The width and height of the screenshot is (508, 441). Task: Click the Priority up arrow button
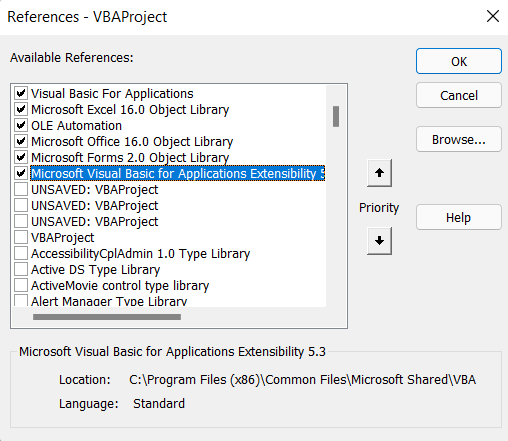coord(379,173)
